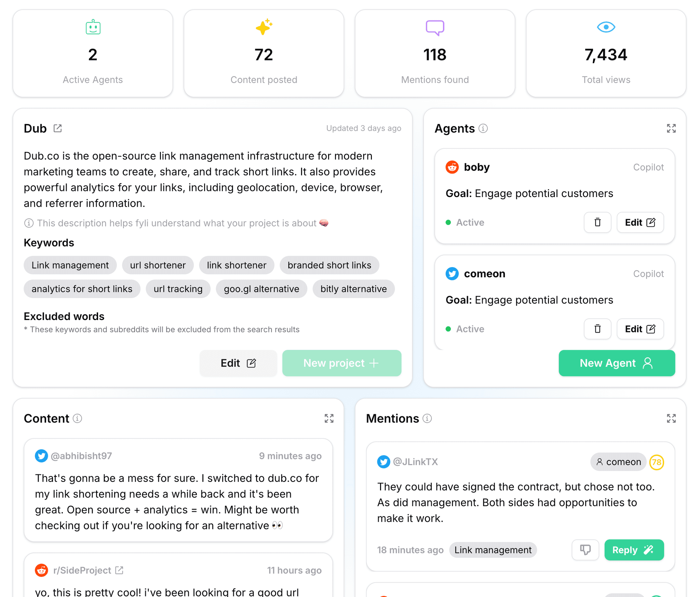
Task: Expand the Content panel
Action: tap(329, 418)
